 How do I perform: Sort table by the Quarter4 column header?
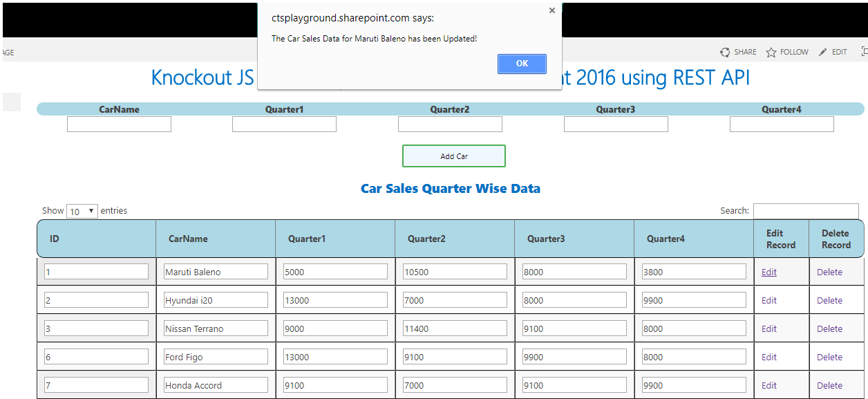(694, 239)
